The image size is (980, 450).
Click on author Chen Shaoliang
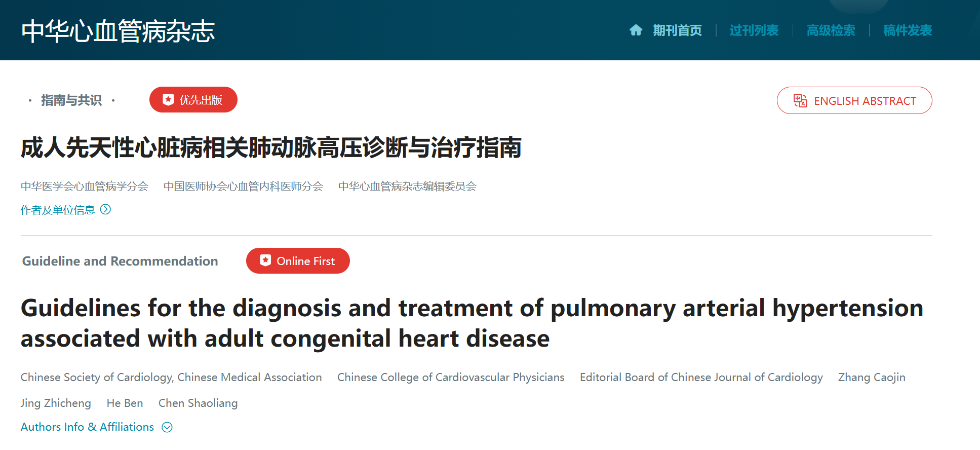coord(198,403)
